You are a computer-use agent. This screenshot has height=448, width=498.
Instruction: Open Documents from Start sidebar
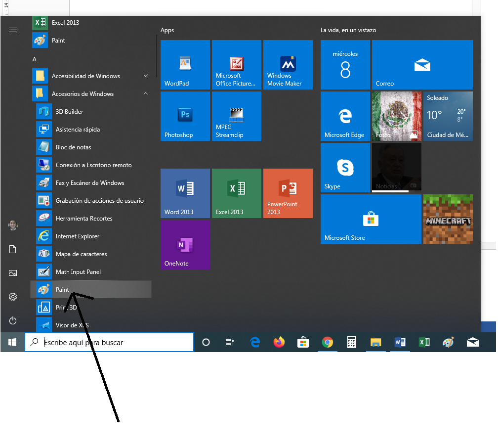pyautogui.click(x=13, y=249)
